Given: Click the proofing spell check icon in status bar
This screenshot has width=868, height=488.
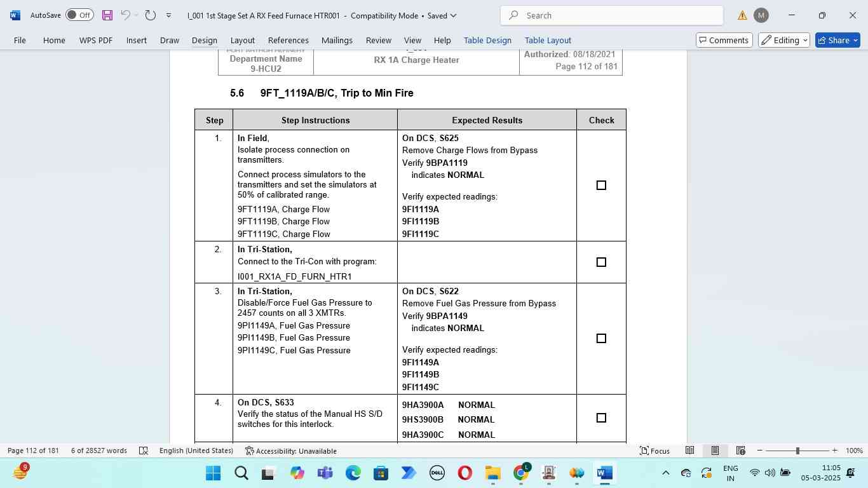Looking at the screenshot, I should click(144, 451).
